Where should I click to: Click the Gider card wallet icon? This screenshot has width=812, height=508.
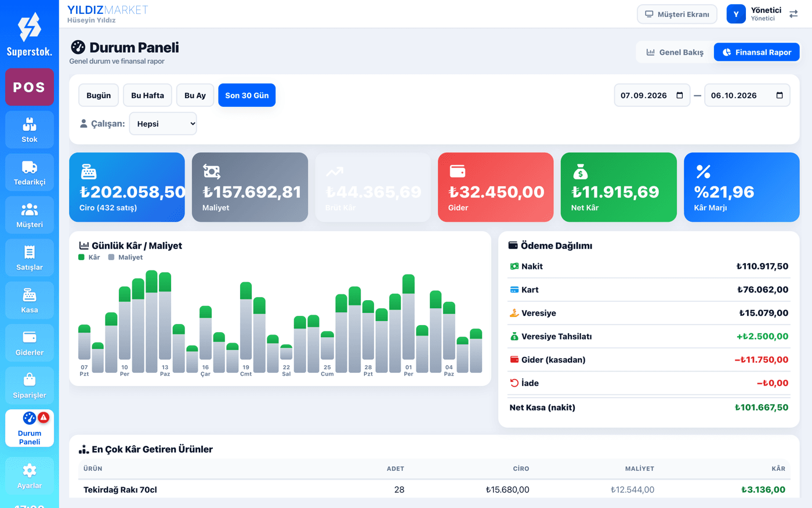(458, 171)
